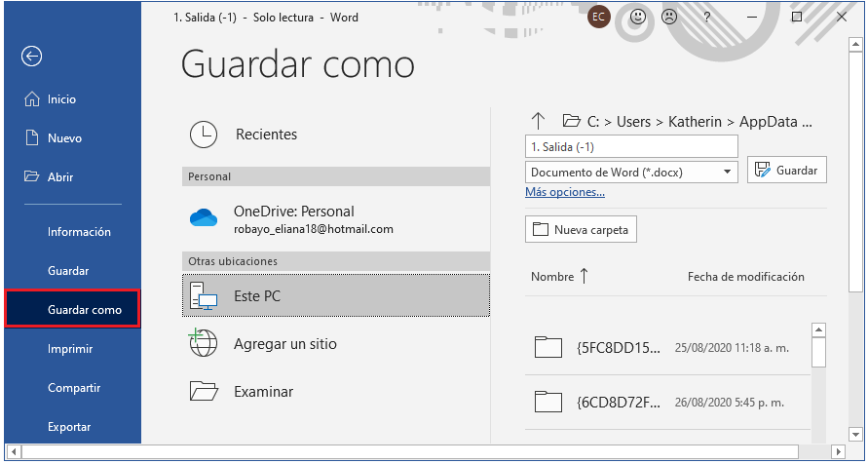Send positive feedback with smiley icon
The width and height of the screenshot is (868, 464).
(638, 18)
